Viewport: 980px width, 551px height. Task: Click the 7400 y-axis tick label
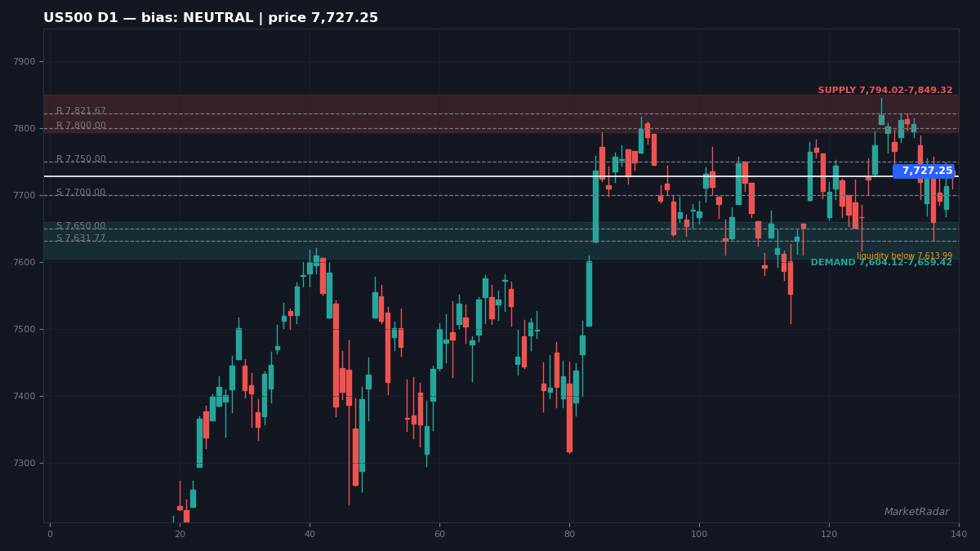(x=24, y=397)
